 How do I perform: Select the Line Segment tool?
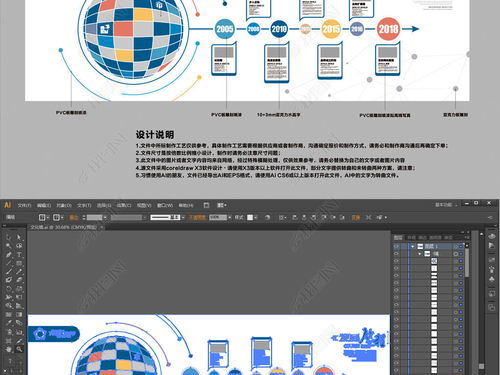point(8,263)
